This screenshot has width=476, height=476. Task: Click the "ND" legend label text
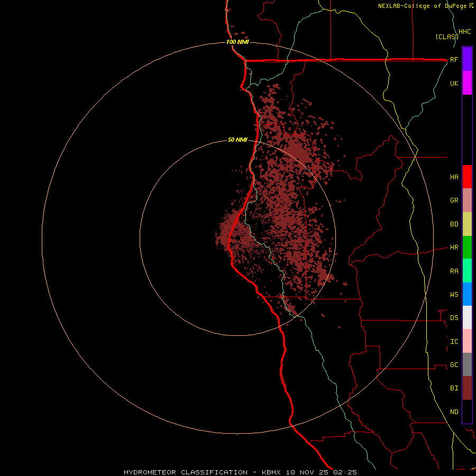point(454,412)
